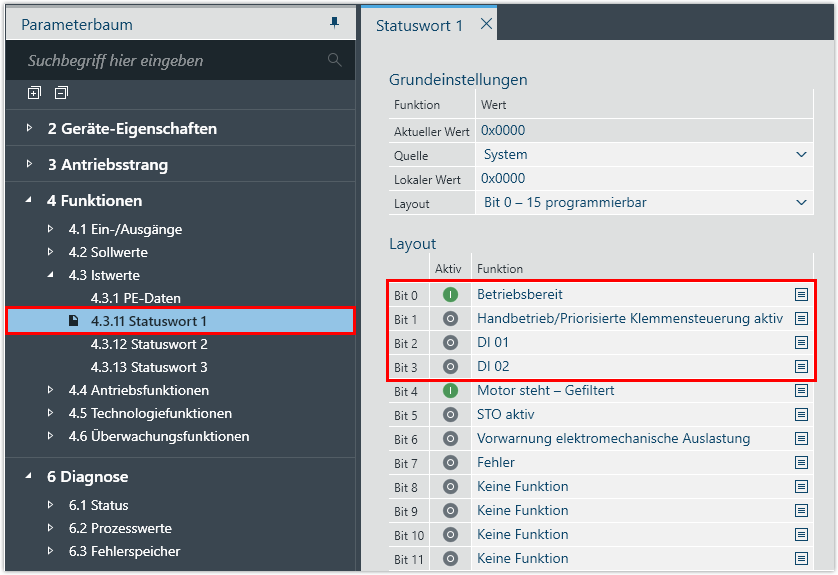
Task: Open details icon for Bit 2 DI 01
Action: [x=801, y=343]
